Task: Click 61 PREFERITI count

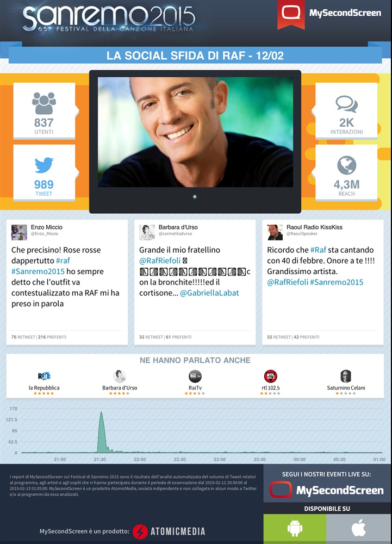Action: [x=178, y=337]
